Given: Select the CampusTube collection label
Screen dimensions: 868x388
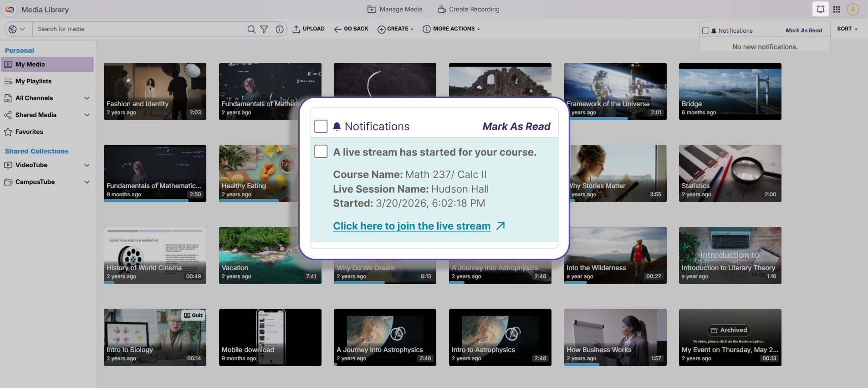Looking at the screenshot, I should tap(35, 182).
